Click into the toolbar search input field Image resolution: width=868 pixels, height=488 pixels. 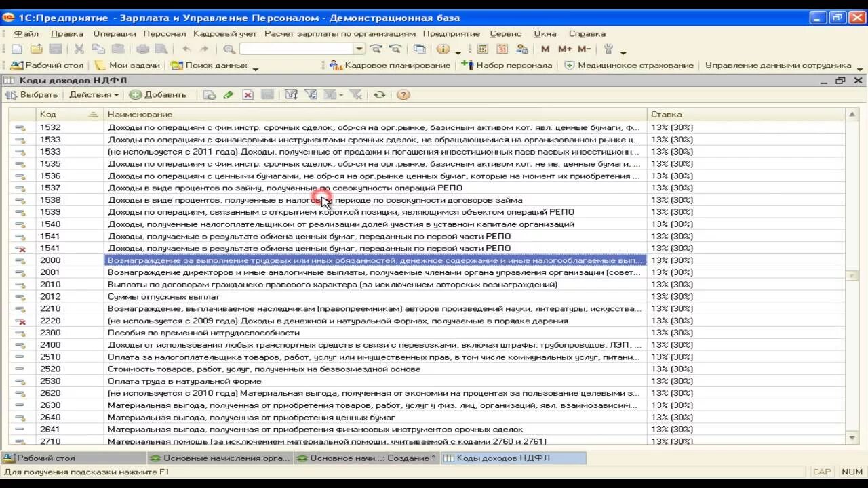tap(297, 49)
